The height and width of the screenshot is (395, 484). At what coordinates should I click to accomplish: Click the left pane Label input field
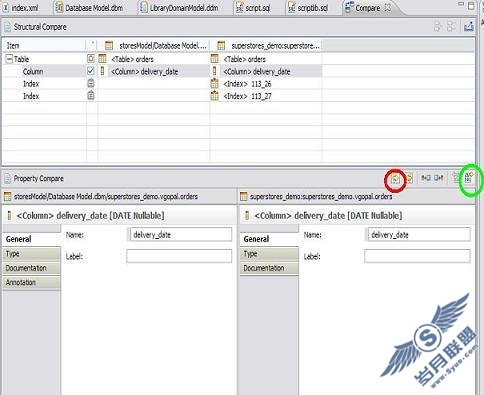179,256
